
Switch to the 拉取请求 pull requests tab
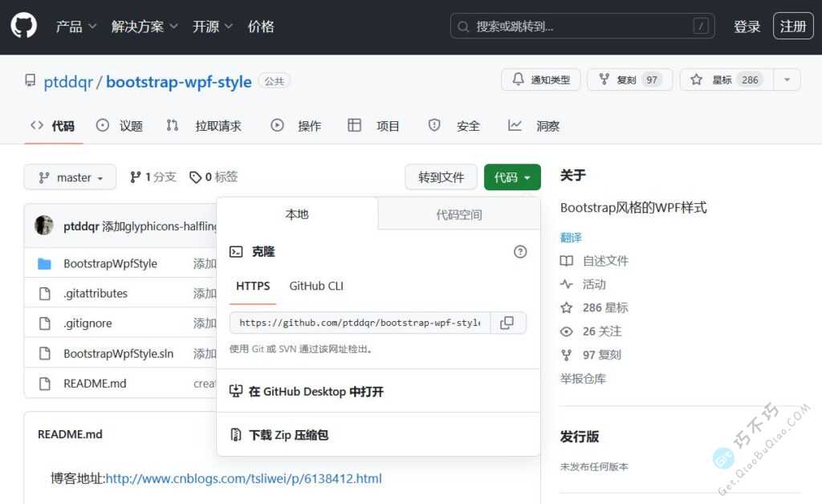pyautogui.click(x=204, y=126)
